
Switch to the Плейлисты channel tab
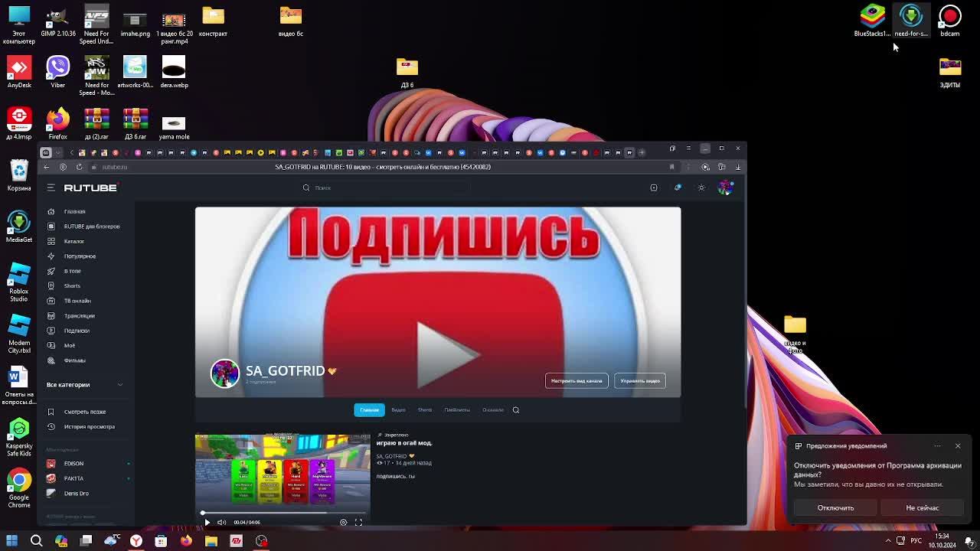(457, 410)
